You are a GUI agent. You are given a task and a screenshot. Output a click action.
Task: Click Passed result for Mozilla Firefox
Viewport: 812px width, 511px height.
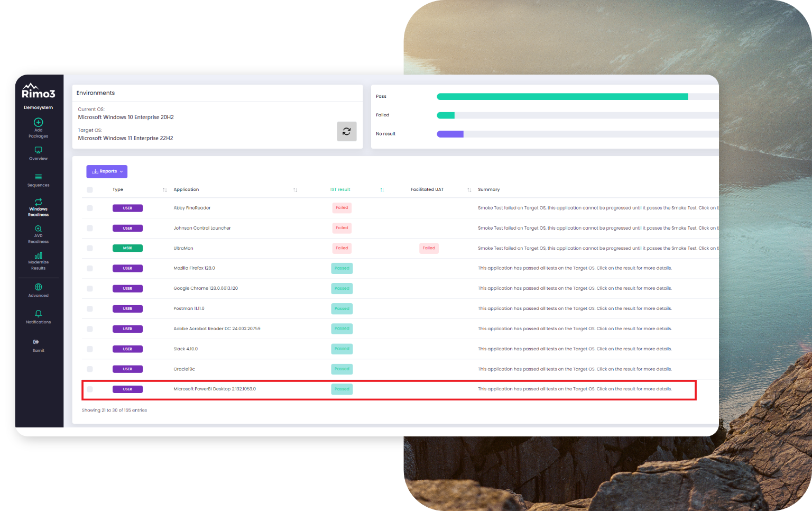(342, 268)
